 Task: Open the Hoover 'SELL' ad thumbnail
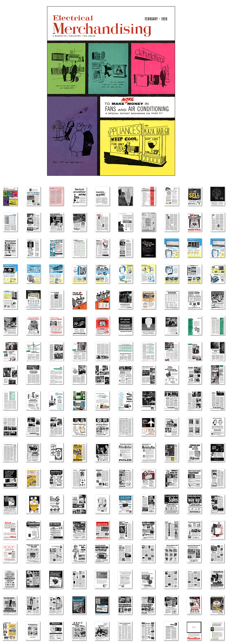(x=195, y=196)
